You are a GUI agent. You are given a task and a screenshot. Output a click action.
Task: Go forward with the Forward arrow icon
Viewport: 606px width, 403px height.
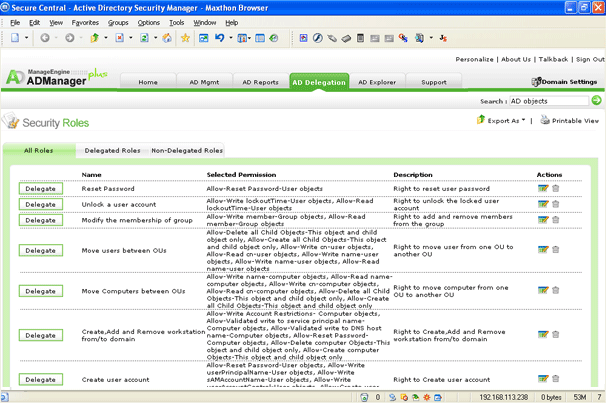[70, 38]
